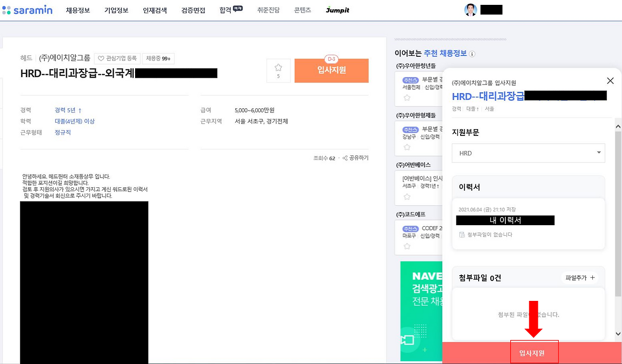Select the 내 이력서 resume card
The width and height of the screenshot is (622, 364).
[529, 224]
